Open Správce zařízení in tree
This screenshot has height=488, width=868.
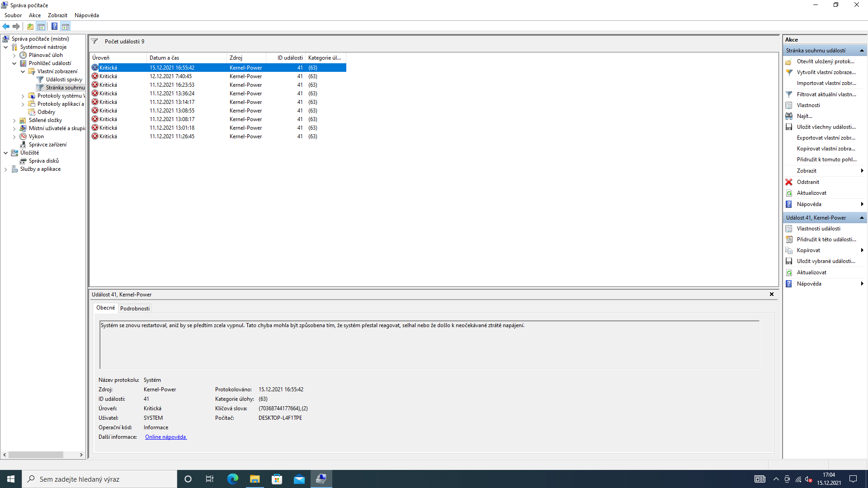47,145
